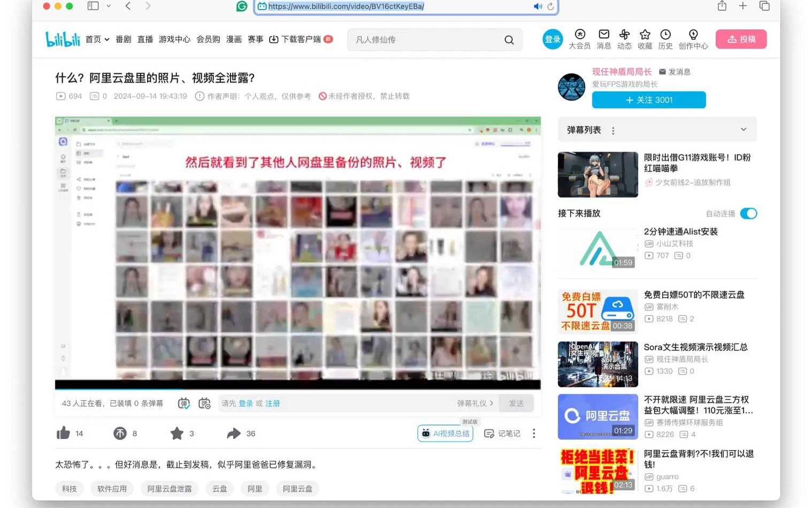Click the search magnifier icon
The height and width of the screenshot is (508, 812).
click(509, 40)
